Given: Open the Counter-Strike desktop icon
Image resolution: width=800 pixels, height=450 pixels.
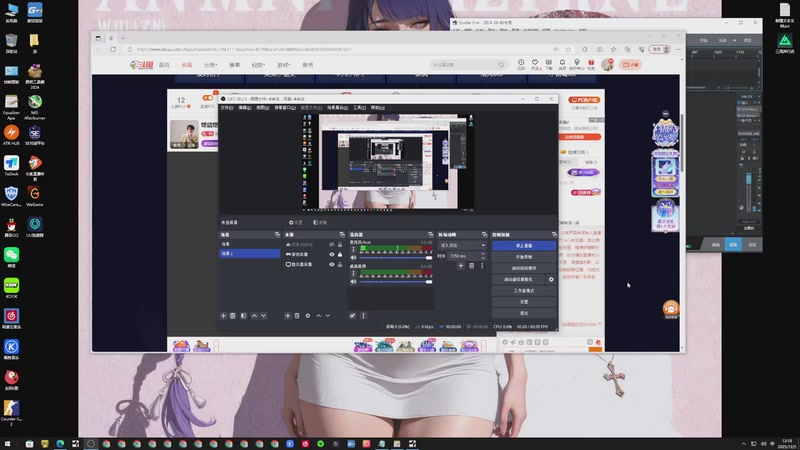Looking at the screenshot, I should pyautogui.click(x=11, y=413).
